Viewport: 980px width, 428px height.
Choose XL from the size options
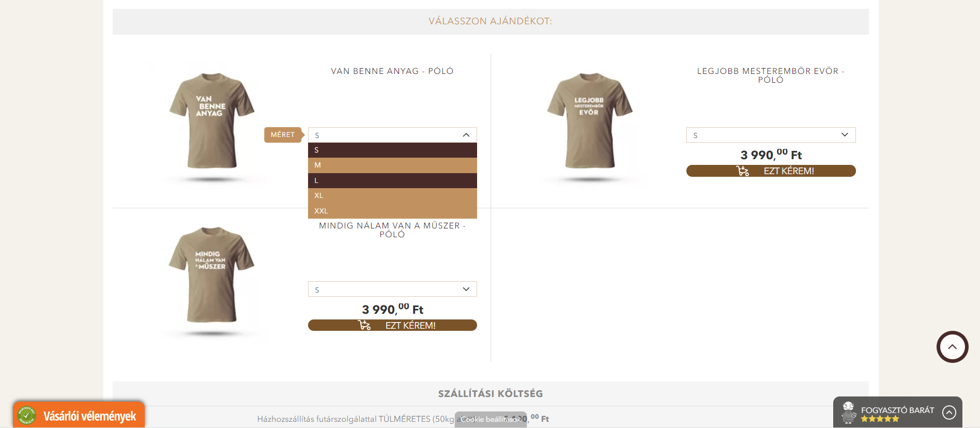pyautogui.click(x=392, y=196)
